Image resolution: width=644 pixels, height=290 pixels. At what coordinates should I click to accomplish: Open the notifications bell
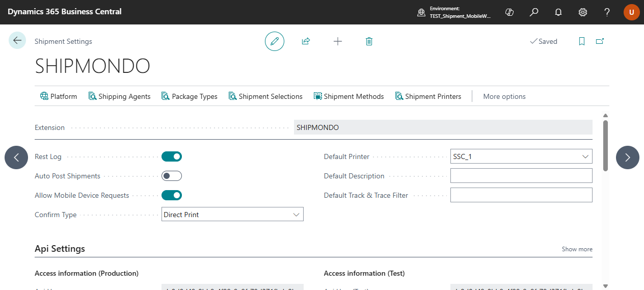pyautogui.click(x=558, y=12)
